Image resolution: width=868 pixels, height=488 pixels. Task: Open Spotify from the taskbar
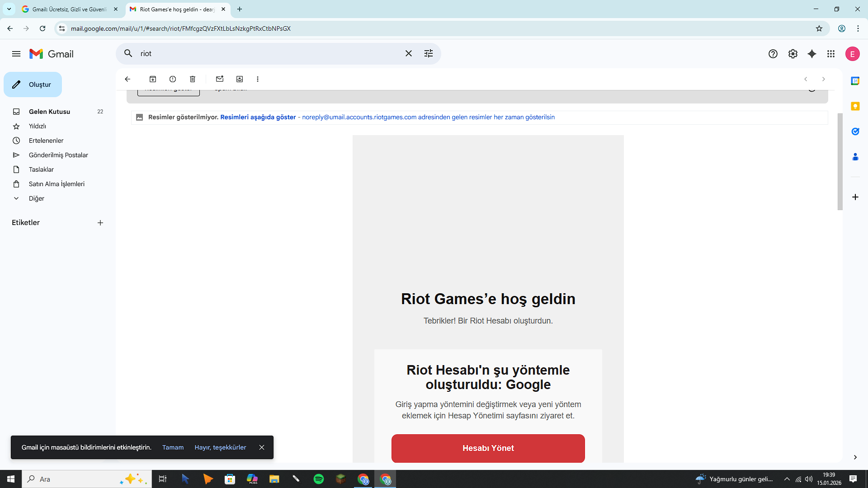(x=319, y=479)
